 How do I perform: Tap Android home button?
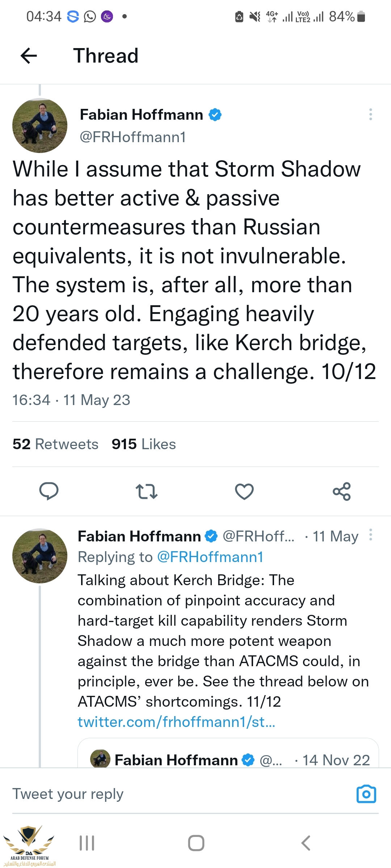(x=196, y=843)
